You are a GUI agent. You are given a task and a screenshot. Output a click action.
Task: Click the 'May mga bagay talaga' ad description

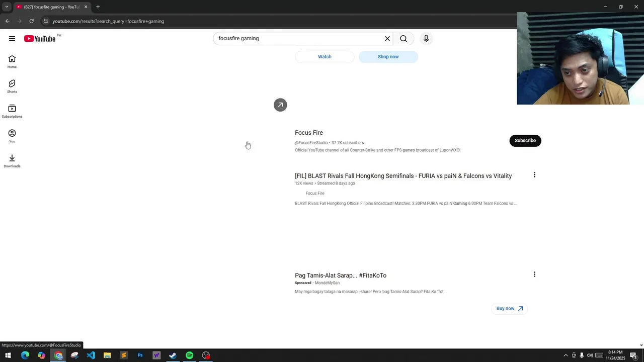[x=369, y=292]
